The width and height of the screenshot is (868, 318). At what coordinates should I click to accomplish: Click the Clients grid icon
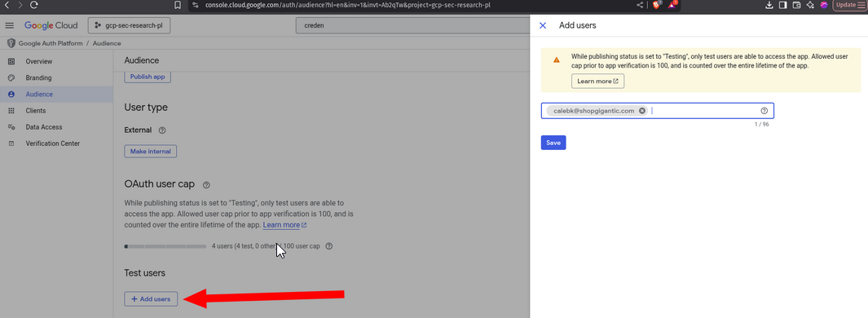pyautogui.click(x=11, y=111)
